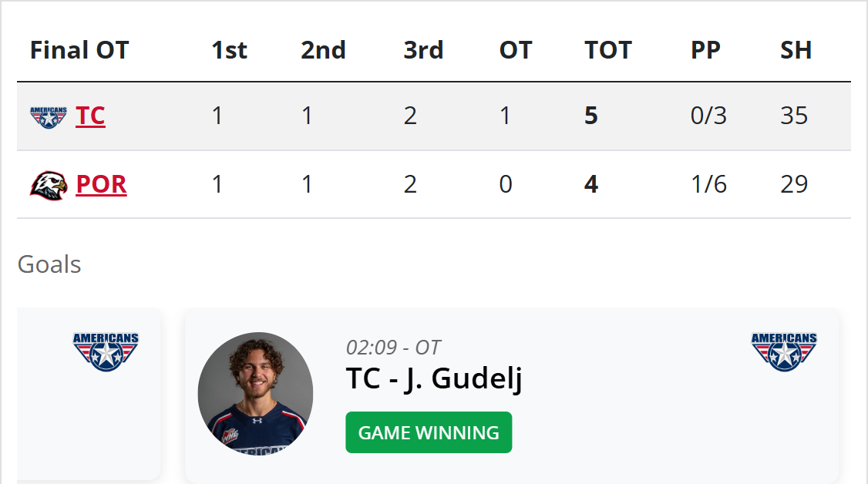Click the TC - J. Gudelj goal scorer name

tap(434, 378)
